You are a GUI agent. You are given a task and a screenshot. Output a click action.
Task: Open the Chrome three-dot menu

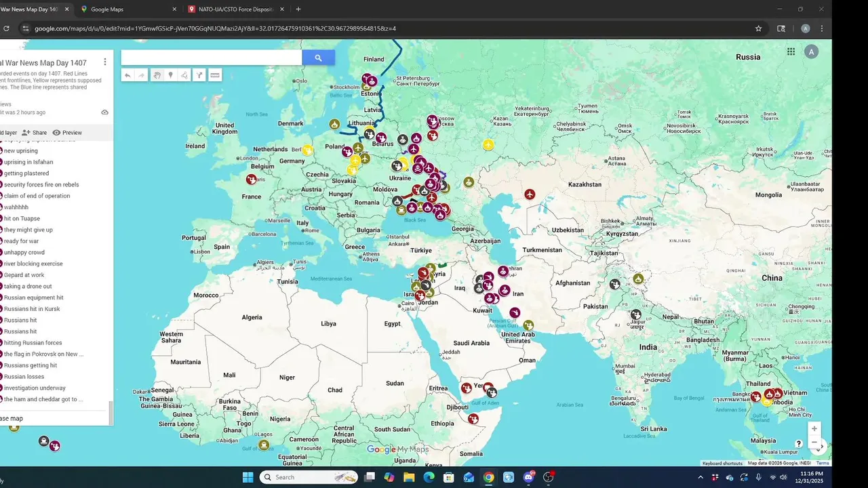pyautogui.click(x=822, y=28)
